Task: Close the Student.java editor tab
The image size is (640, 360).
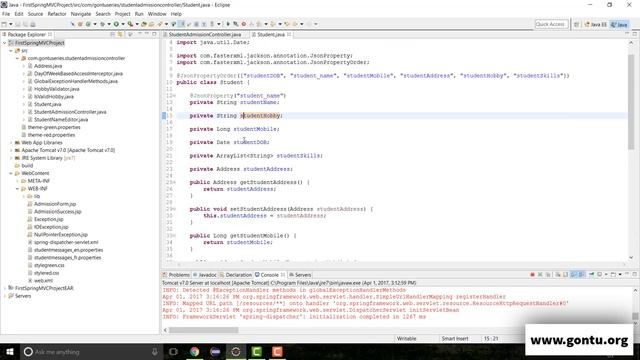Action: pos(289,35)
